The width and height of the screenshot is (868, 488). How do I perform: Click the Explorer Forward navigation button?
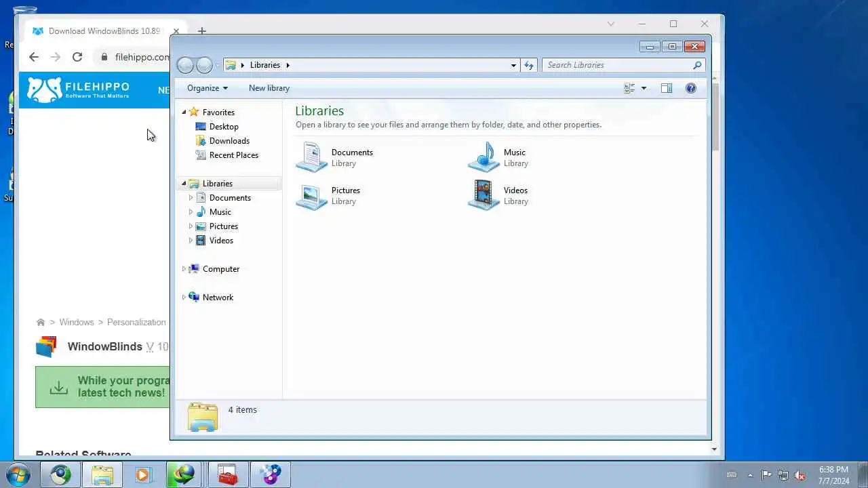pyautogui.click(x=204, y=65)
